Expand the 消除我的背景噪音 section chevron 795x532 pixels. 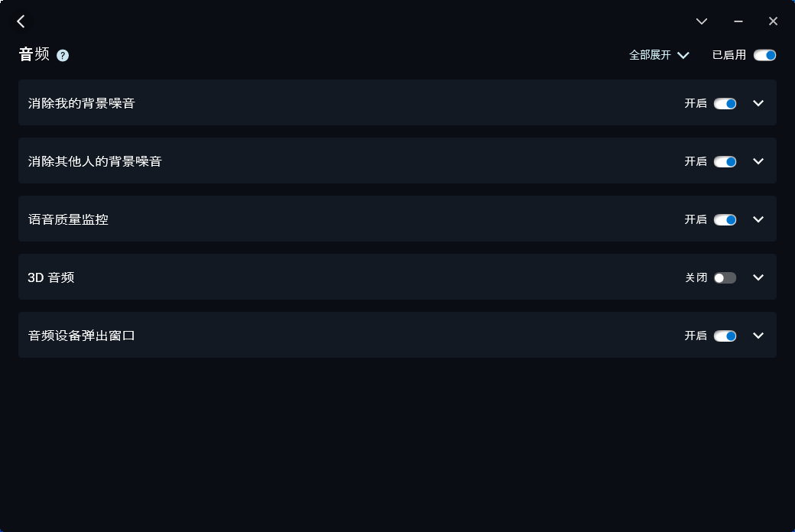click(758, 103)
